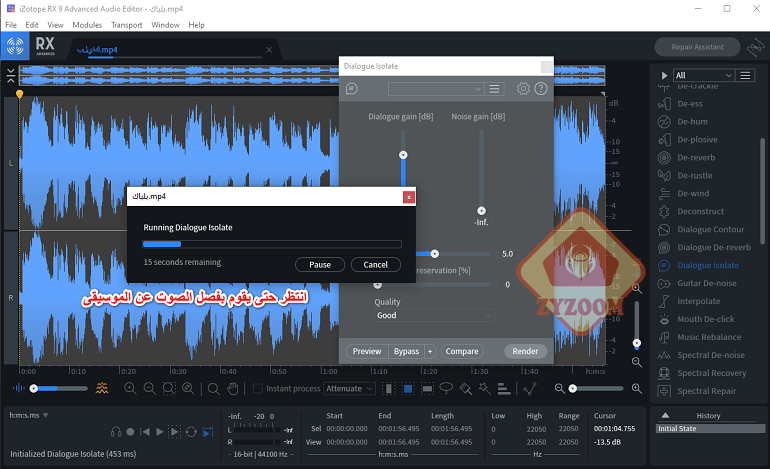The width and height of the screenshot is (770, 469).
Task: Select time-frequency selection tool
Action: point(408,388)
